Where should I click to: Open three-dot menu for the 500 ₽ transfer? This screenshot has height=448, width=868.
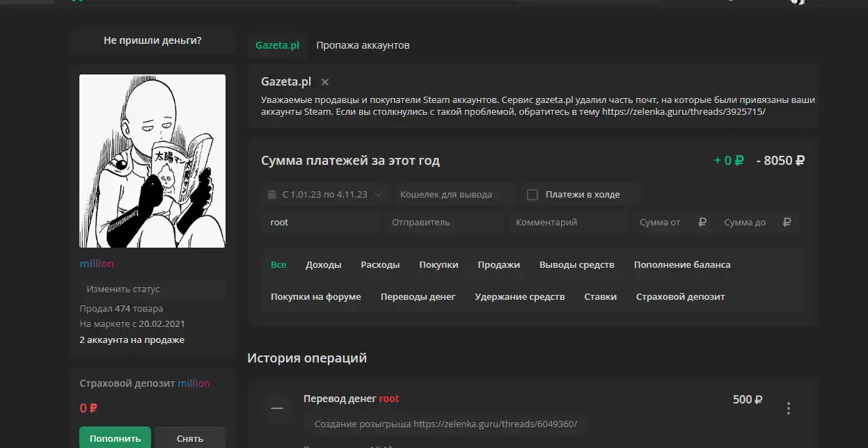789,408
